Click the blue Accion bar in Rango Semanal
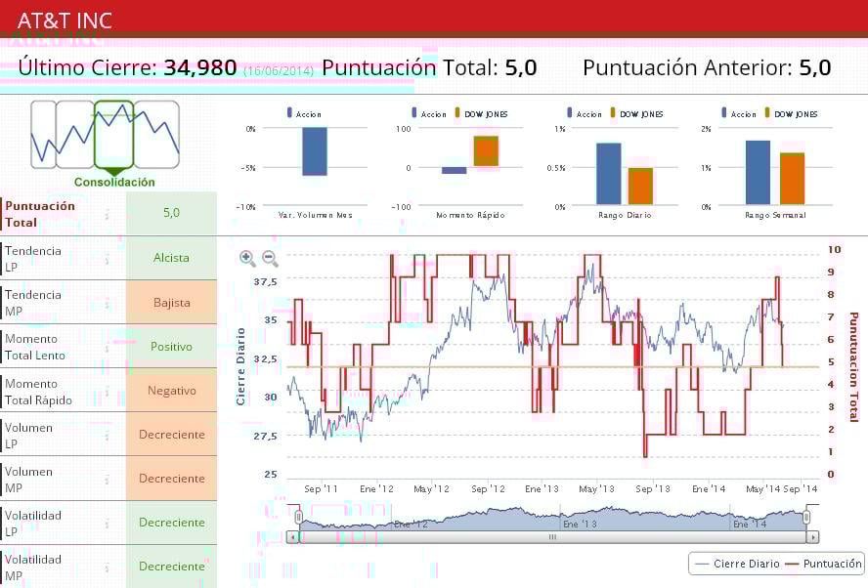This screenshot has width=868, height=588. point(758,173)
